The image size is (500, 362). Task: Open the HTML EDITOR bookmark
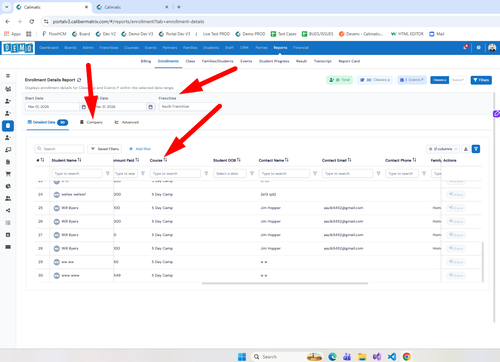[x=407, y=34]
